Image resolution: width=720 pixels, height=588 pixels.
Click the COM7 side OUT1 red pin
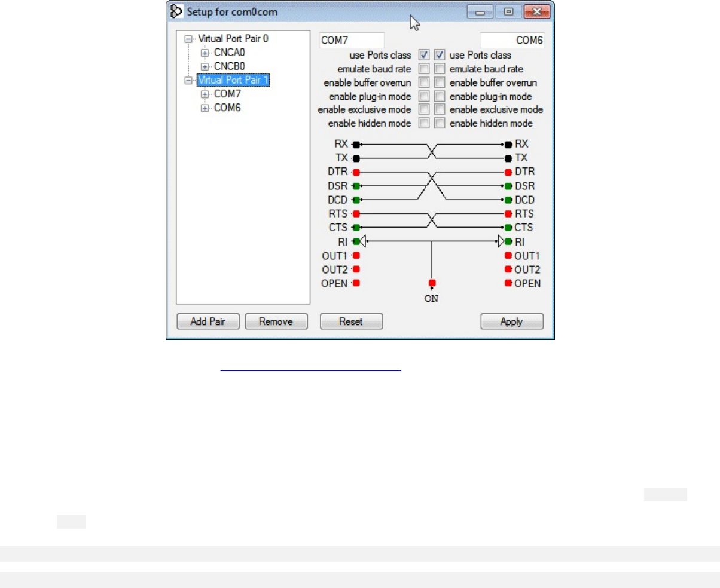[356, 256]
